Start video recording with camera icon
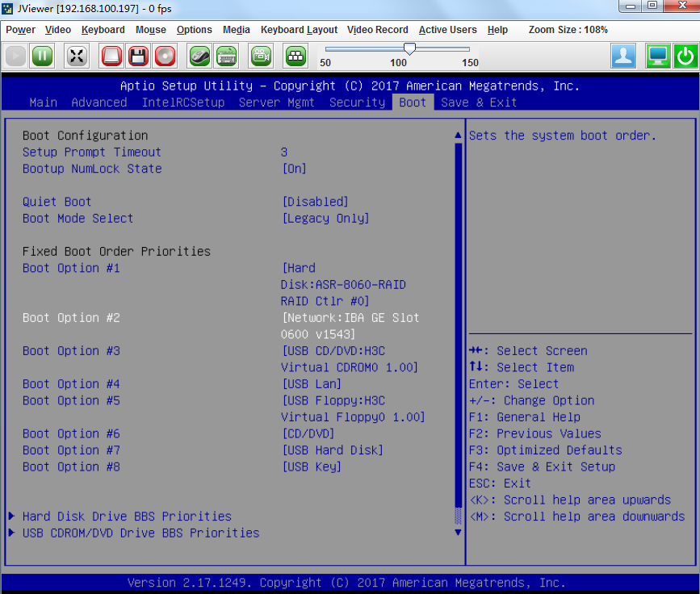The width and height of the screenshot is (700, 594). (261, 56)
